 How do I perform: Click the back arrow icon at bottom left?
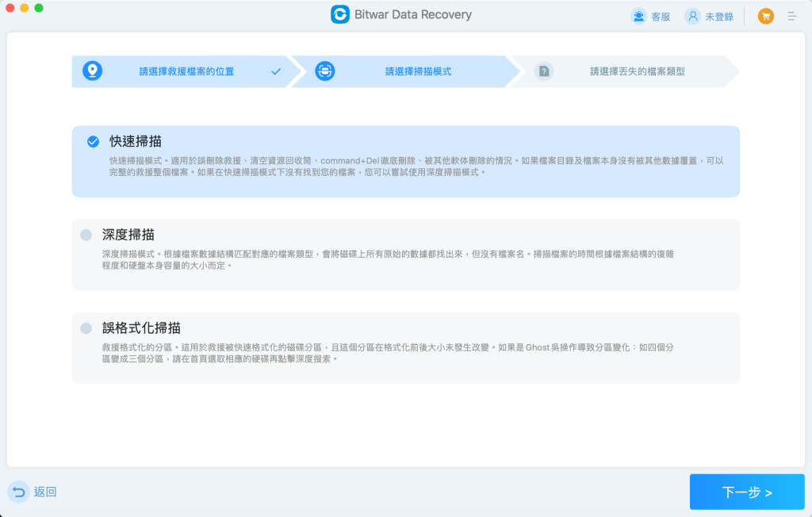pyautogui.click(x=18, y=492)
